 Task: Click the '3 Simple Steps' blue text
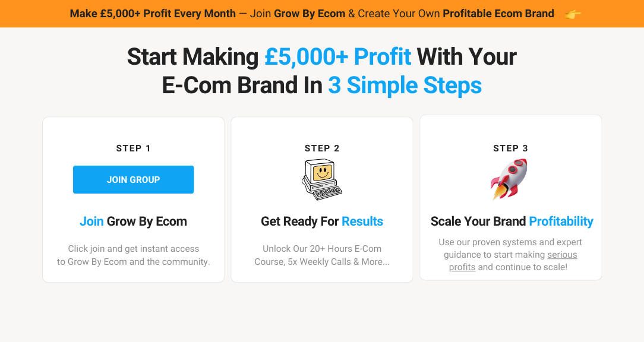tap(405, 85)
